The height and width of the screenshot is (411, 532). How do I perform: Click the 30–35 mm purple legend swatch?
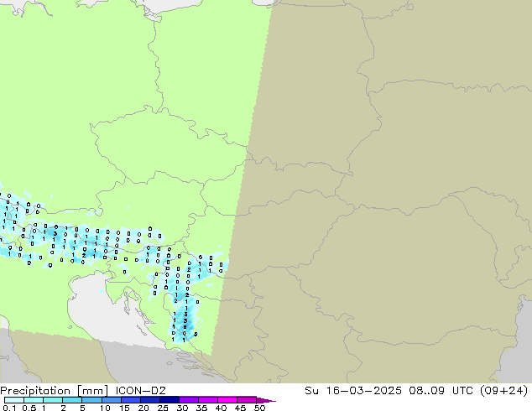coord(189,400)
